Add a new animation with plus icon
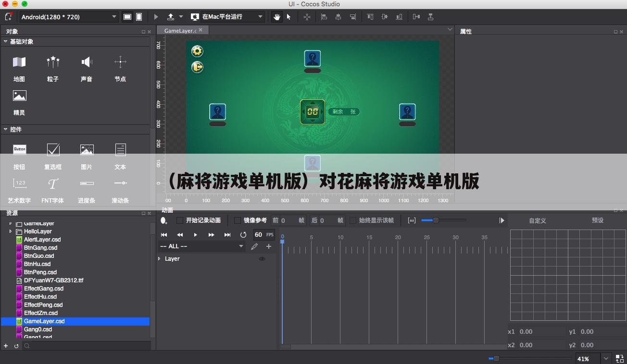The width and height of the screenshot is (627, 364). point(269,246)
